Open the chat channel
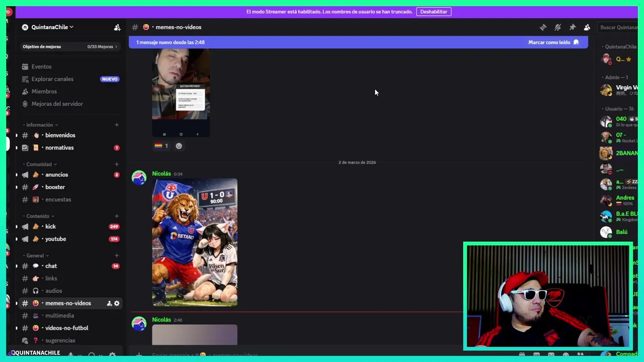644x362 pixels. [70, 266]
